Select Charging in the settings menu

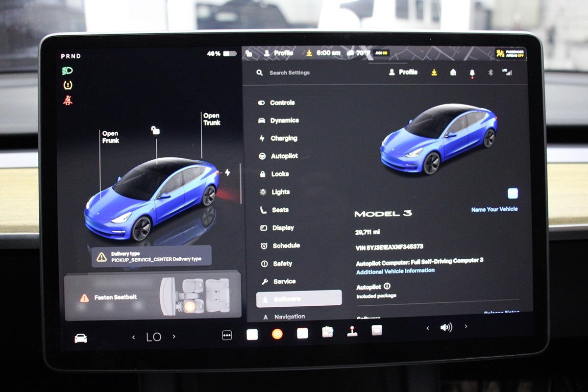point(284,138)
